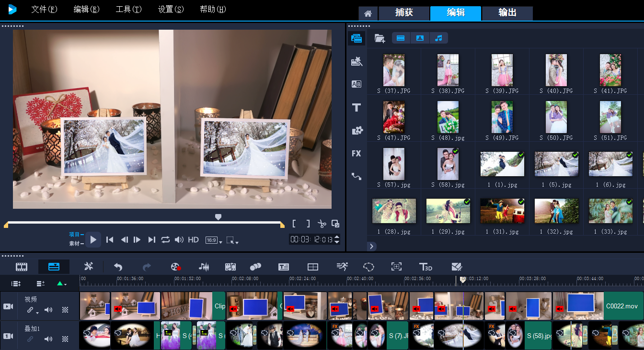Toggle showing videos in the library
Viewport: 644px width, 350px height.
[401, 38]
